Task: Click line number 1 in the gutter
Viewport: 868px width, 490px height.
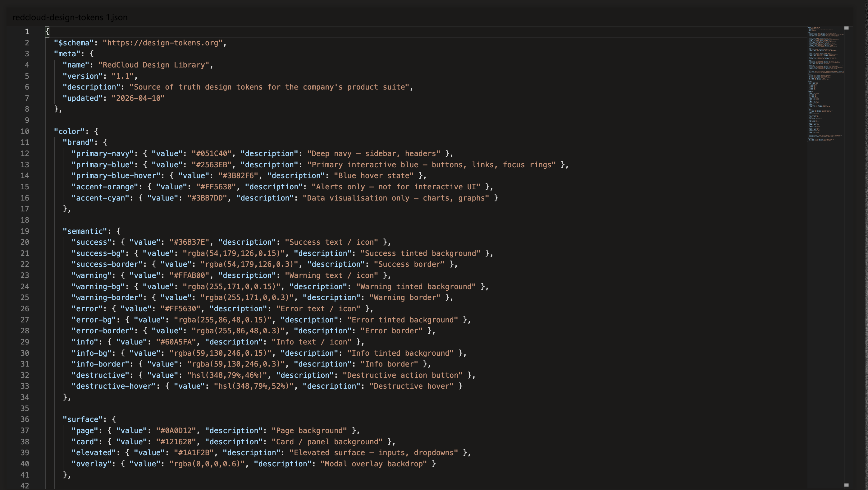Action: point(27,32)
